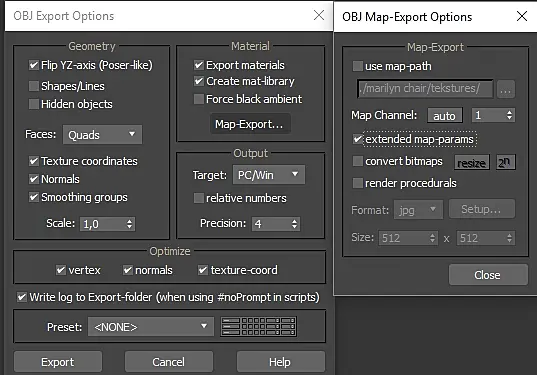Enable the convert bitmaps checkbox
Screen dimensions: 537x375
pos(358,161)
